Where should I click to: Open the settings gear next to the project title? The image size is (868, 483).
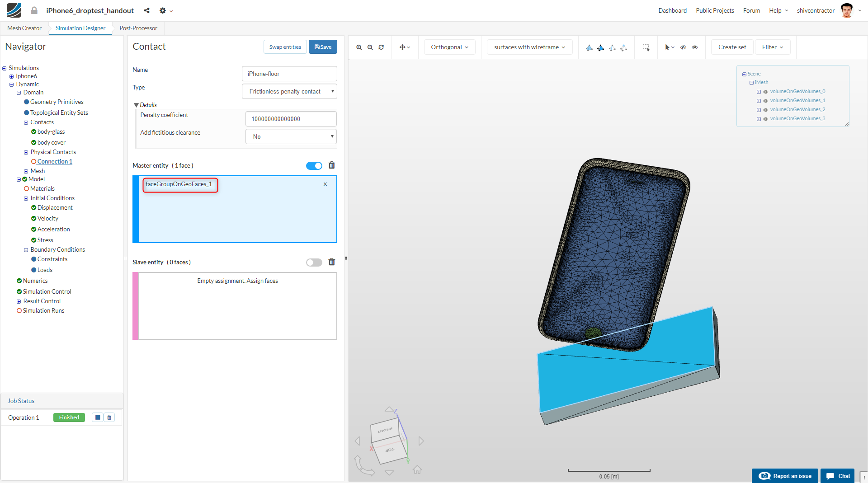(x=163, y=10)
